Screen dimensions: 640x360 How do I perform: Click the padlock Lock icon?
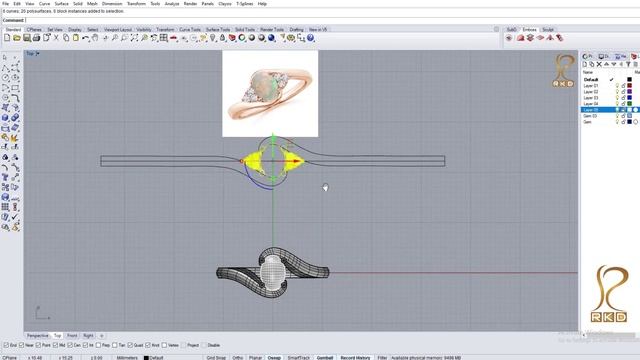[x=222, y=38]
